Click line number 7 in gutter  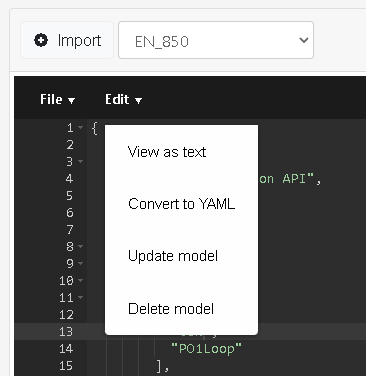point(70,230)
